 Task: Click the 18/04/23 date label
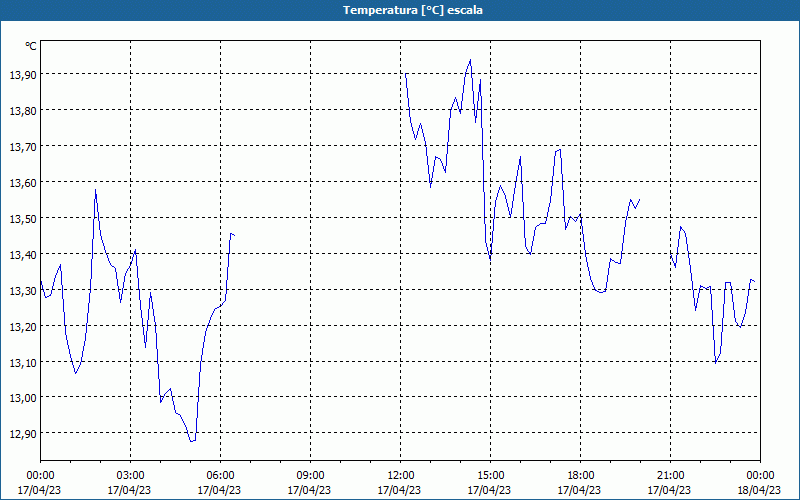point(759,490)
